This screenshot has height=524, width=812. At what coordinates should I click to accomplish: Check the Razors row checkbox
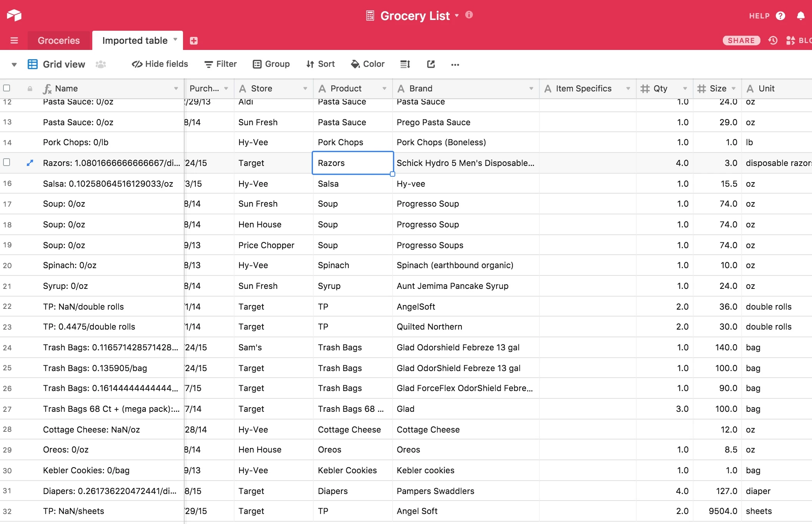click(x=7, y=162)
